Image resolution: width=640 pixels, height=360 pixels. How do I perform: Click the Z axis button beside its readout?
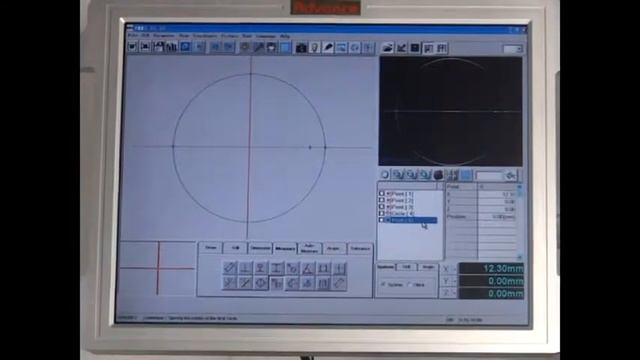448,293
